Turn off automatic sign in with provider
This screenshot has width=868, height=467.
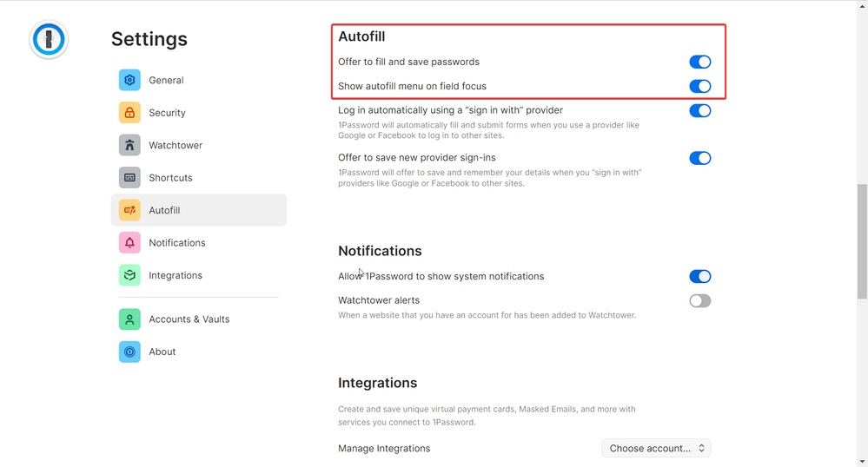[x=699, y=111]
